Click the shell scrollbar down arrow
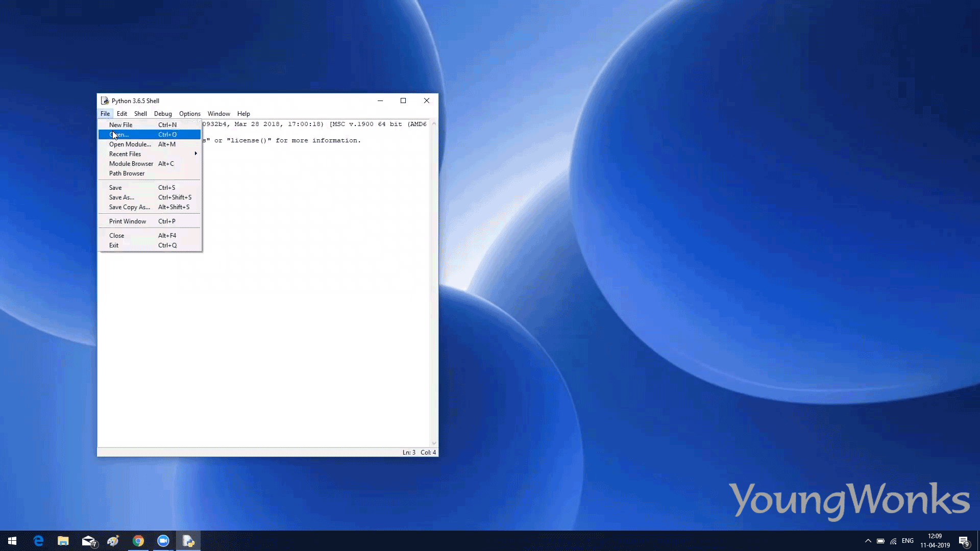 pyautogui.click(x=434, y=443)
